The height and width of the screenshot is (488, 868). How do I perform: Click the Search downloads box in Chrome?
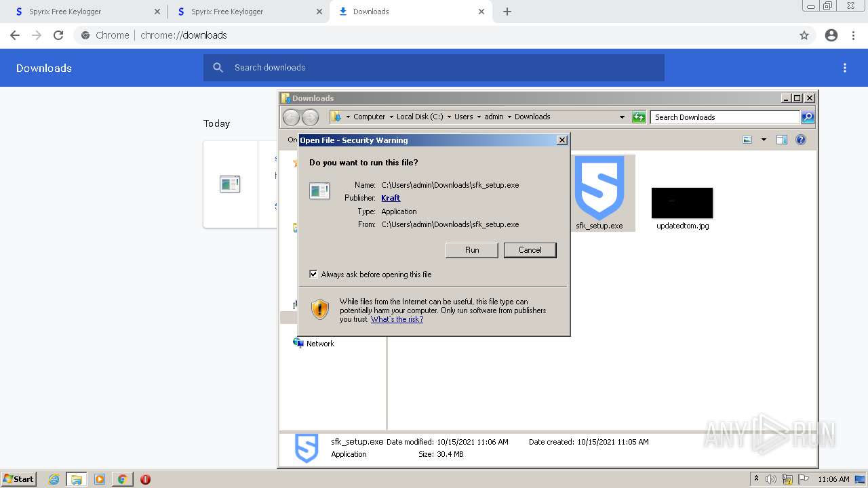(x=434, y=68)
